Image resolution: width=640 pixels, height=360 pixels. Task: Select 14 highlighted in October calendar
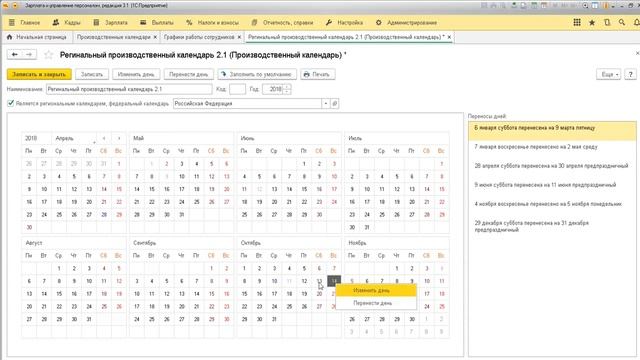(334, 281)
